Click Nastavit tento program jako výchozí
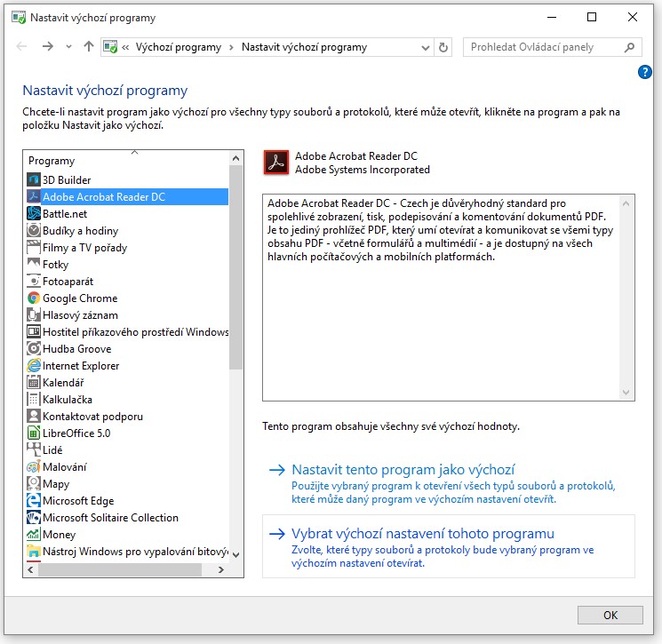The width and height of the screenshot is (662, 644). tap(403, 470)
